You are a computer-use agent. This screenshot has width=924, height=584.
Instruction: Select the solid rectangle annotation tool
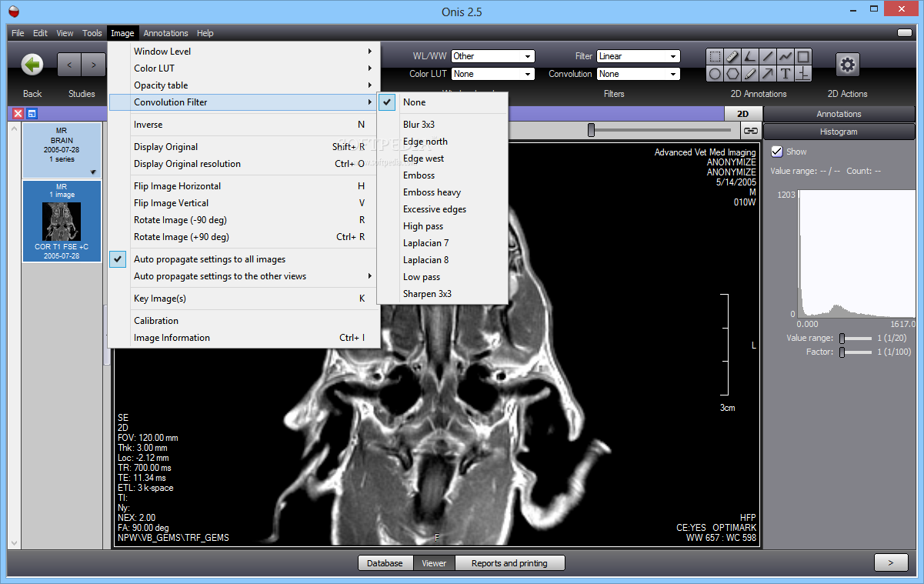pos(802,57)
